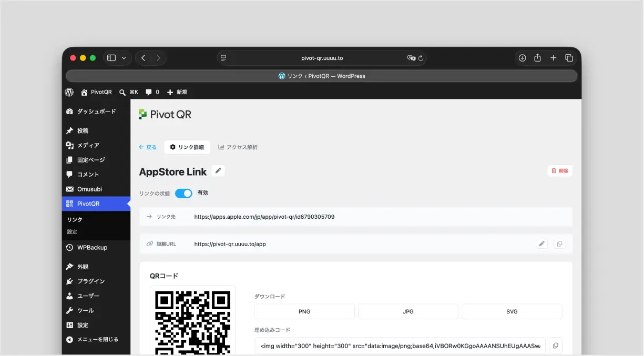Edit the AppStore Link title pencil icon

coord(218,171)
